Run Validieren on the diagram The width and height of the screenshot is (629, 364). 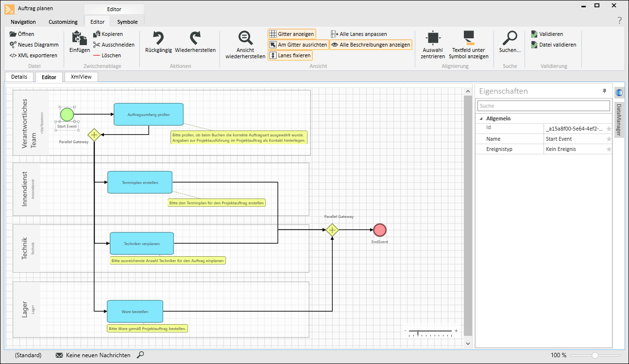coord(547,34)
